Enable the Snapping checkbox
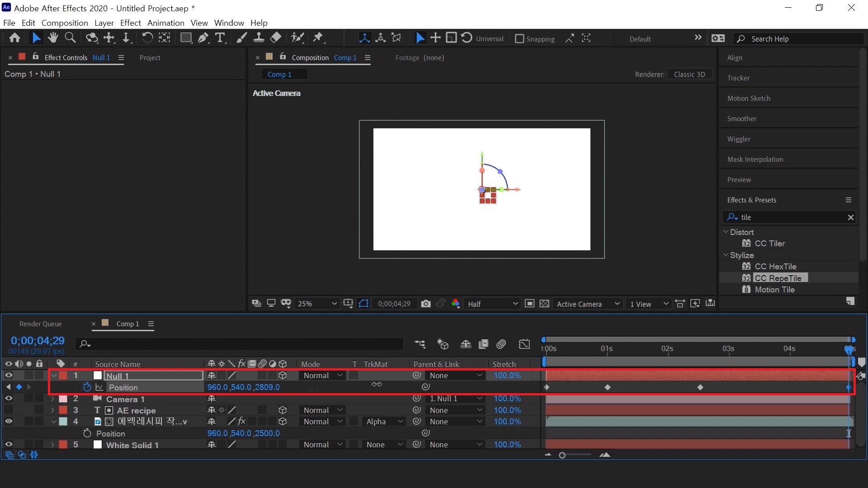Viewport: 868px width, 488px height. click(519, 39)
